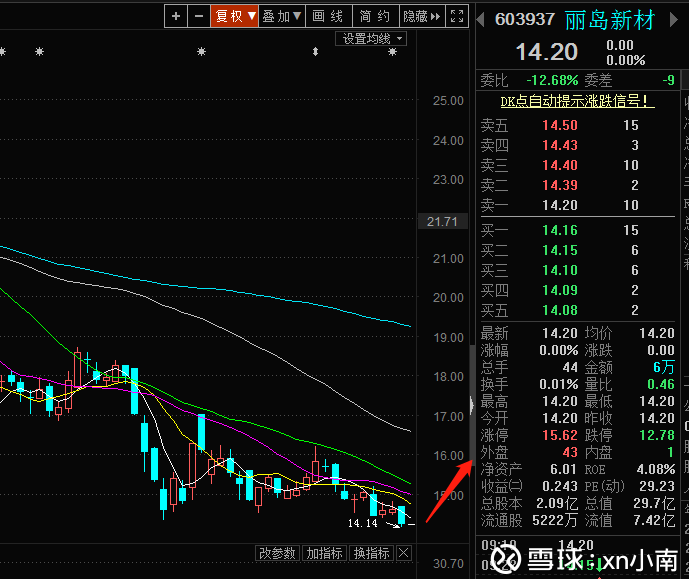Image resolution: width=689 pixels, height=579 pixels.
Task: Click 收益 value 0.243
Action: (560, 486)
